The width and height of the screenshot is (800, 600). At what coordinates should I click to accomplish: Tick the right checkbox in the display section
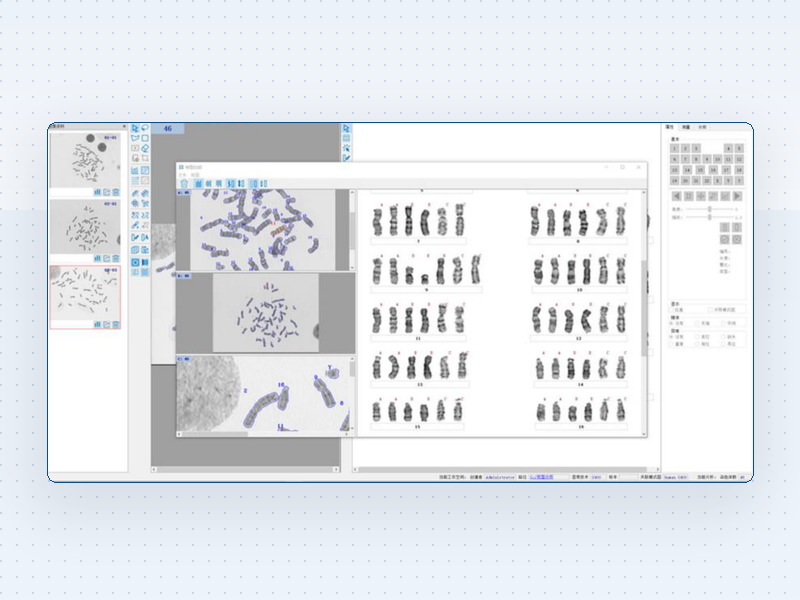[710, 310]
